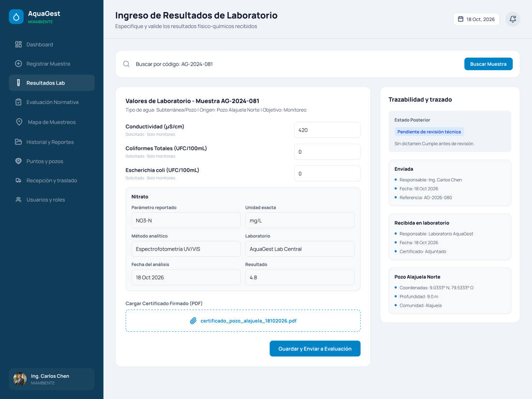Open Historial y Reportes
This screenshot has width=532, height=399.
(52, 142)
